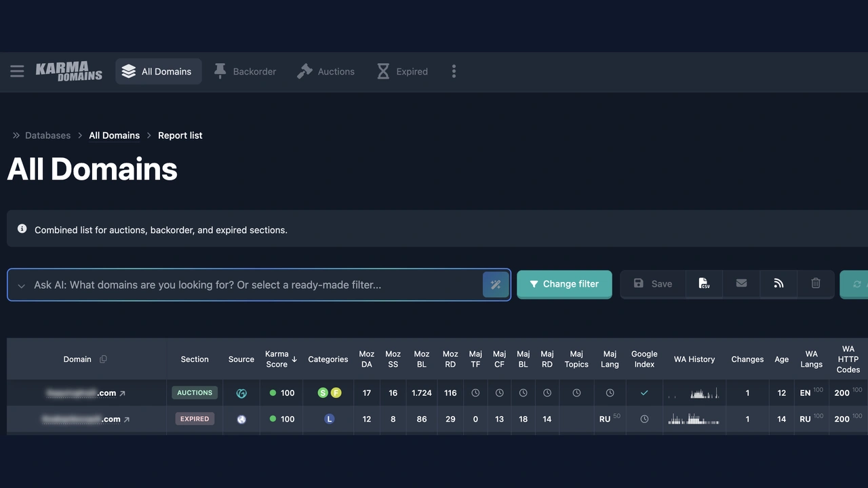868x488 pixels.
Task: Click the Change filter button
Action: 564,284
